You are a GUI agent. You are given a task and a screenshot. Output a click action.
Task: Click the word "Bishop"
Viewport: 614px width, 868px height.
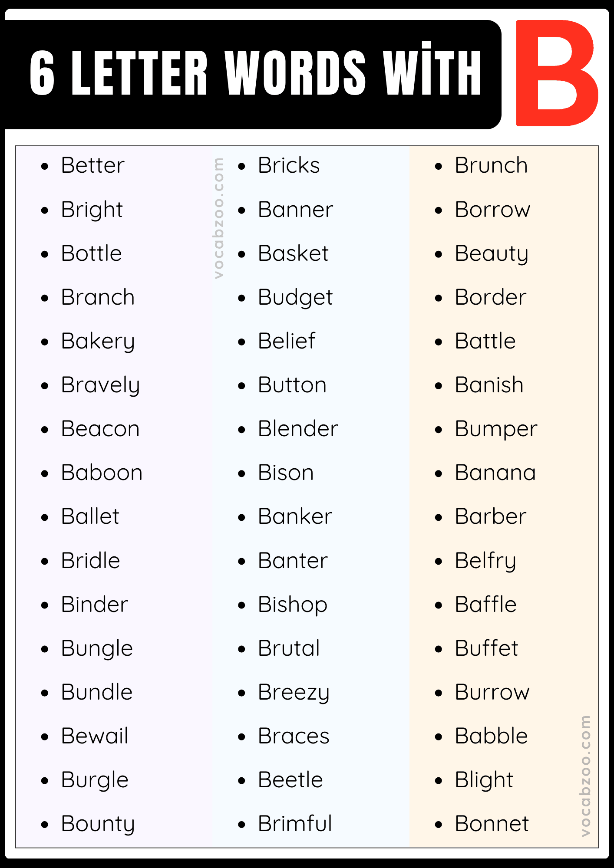click(x=293, y=605)
